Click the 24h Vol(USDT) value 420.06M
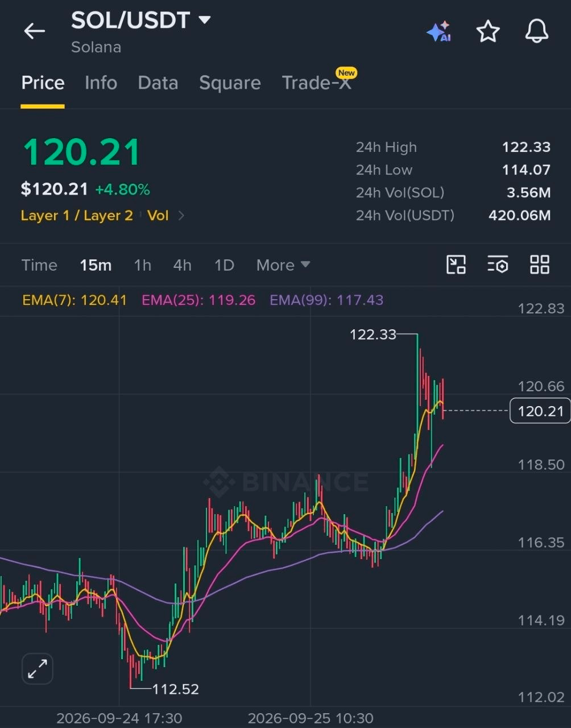The image size is (571, 728). [520, 216]
